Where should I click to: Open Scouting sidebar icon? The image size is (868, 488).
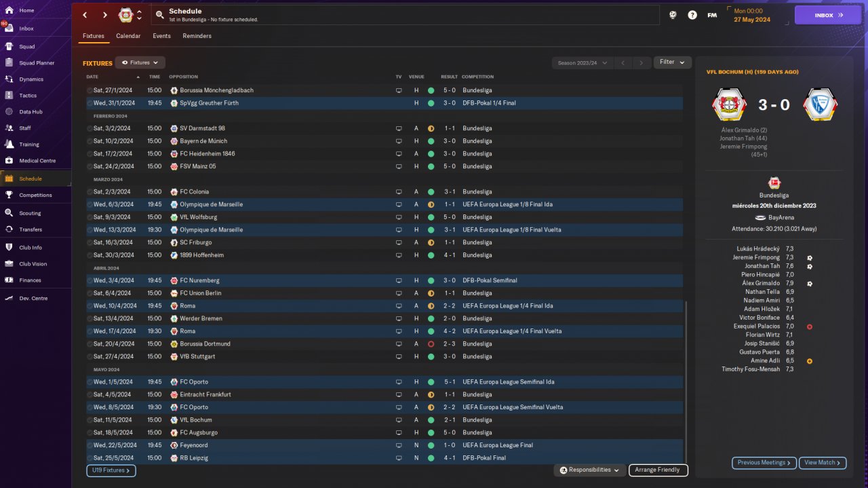pyautogui.click(x=9, y=213)
